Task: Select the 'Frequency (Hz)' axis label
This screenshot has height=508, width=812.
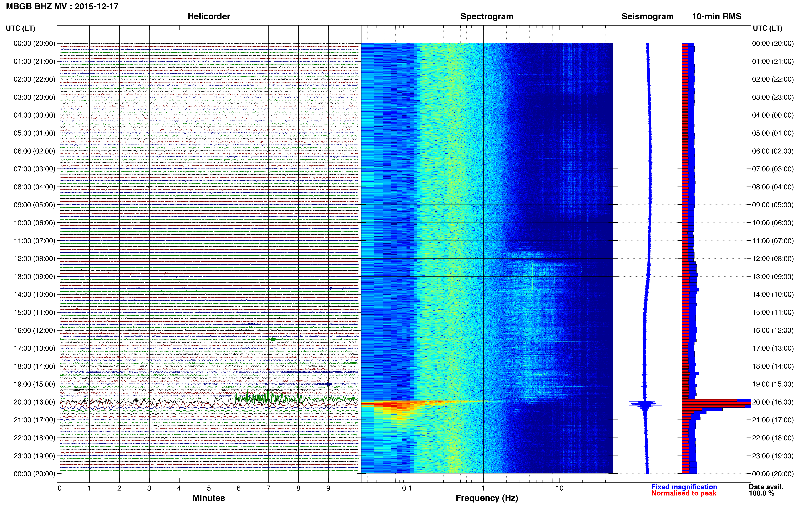Action: (487, 498)
